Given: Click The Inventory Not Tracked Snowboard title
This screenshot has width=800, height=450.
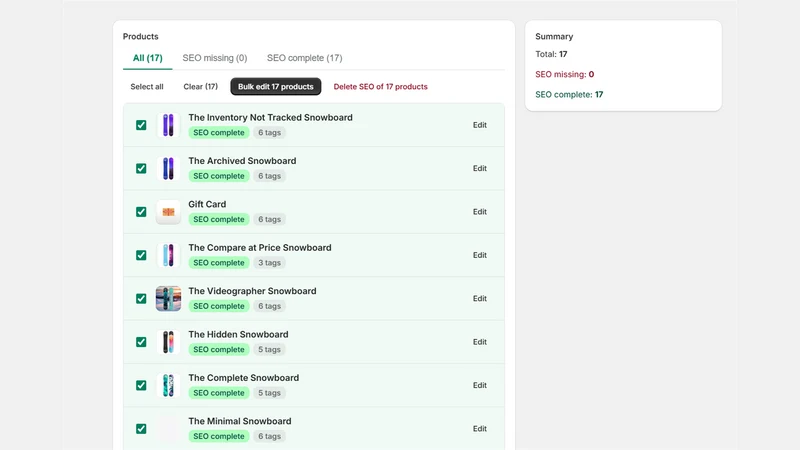Looking at the screenshot, I should [x=270, y=117].
